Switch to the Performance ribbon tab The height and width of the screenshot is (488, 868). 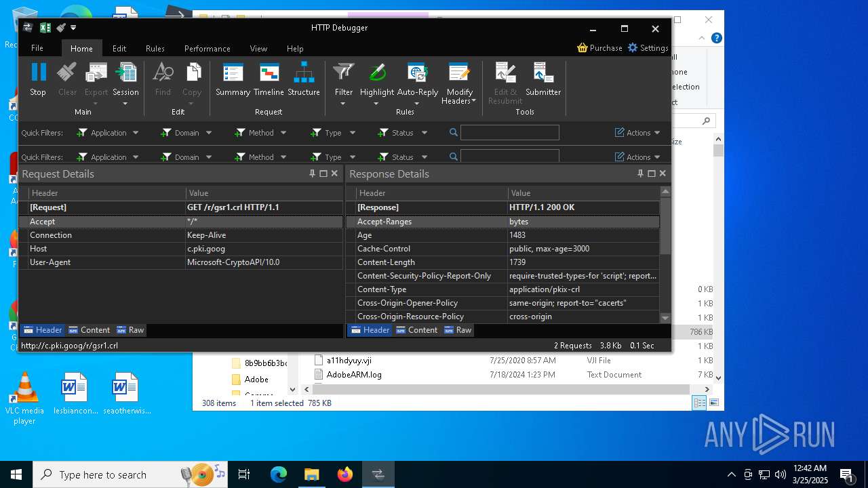tap(208, 48)
